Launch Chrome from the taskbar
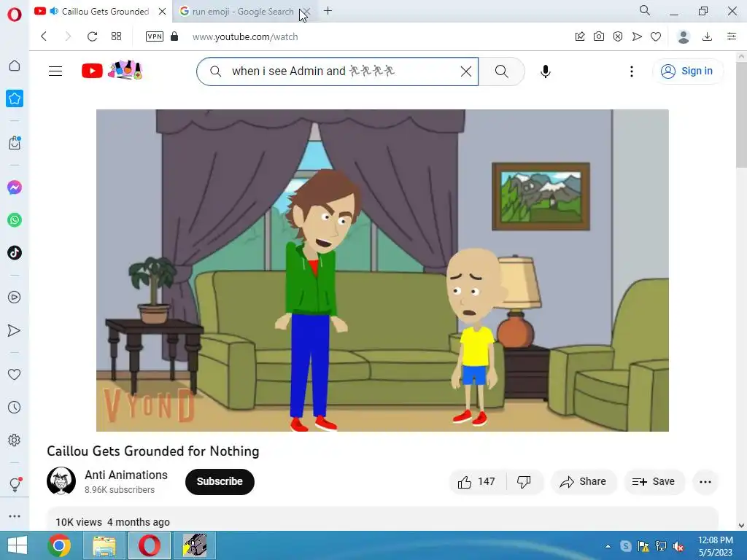The image size is (747, 560). coord(60,545)
